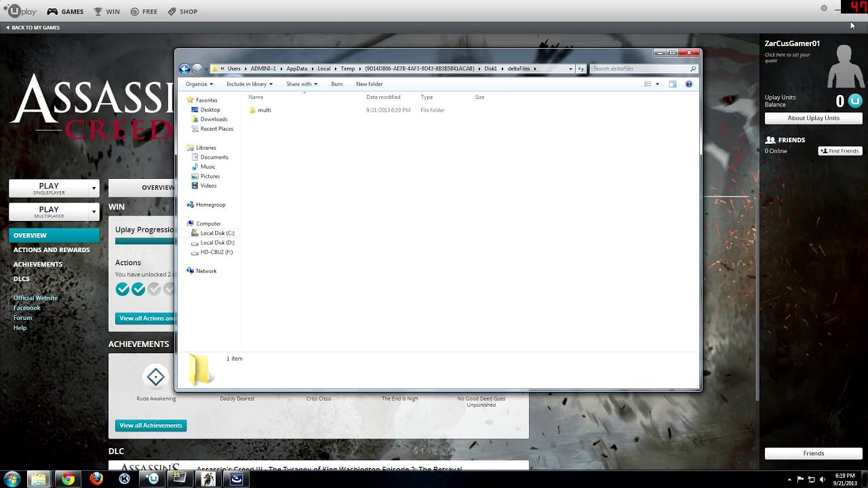
Task: Click the second unlocked action checkmark
Action: pyautogui.click(x=138, y=289)
